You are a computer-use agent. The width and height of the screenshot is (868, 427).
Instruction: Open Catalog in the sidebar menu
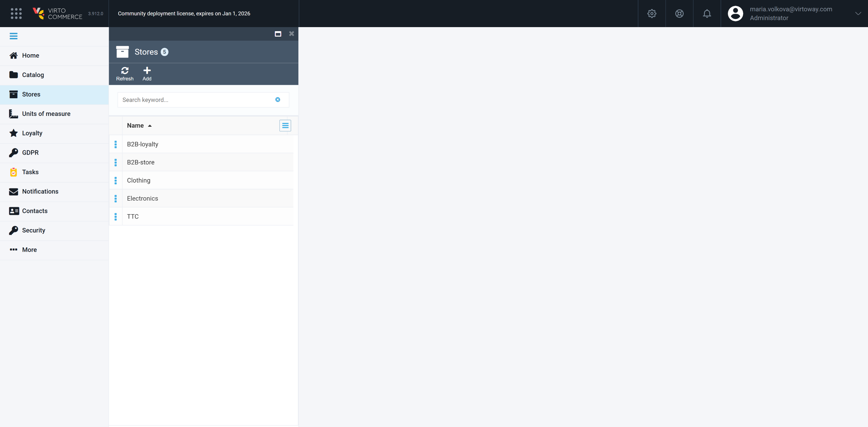(x=33, y=75)
